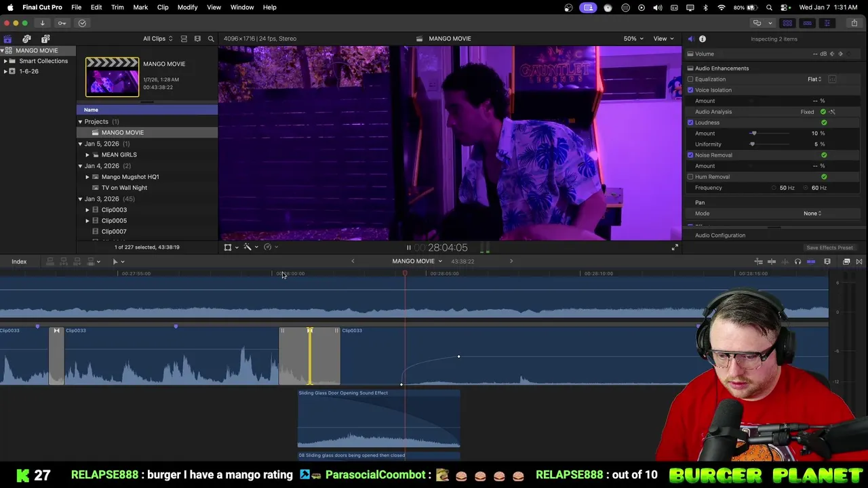This screenshot has height=488, width=868.
Task: Open the Modify menu
Action: pyautogui.click(x=187, y=7)
